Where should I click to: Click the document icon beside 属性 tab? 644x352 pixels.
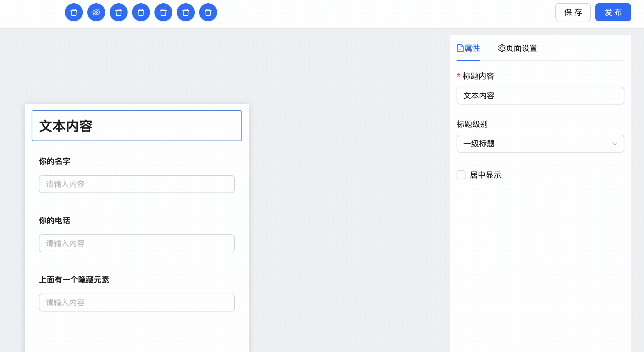(x=460, y=48)
